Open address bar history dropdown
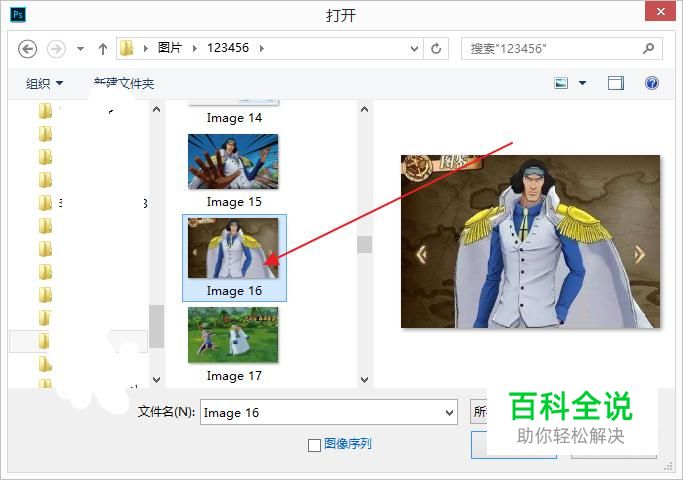 [x=415, y=49]
